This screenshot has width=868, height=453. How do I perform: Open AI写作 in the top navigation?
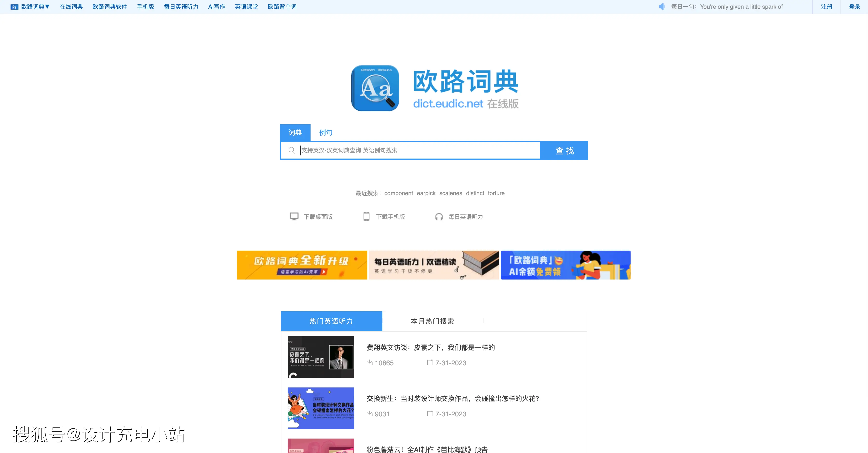217,7
